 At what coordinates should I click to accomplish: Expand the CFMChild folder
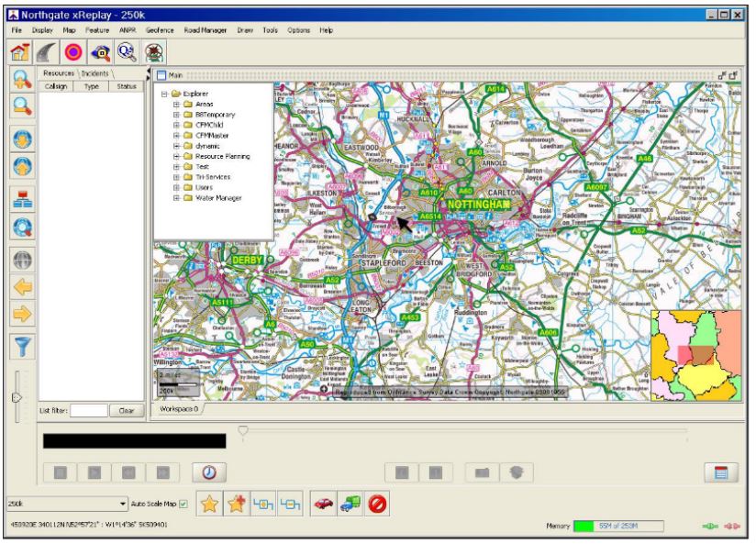coord(176,125)
